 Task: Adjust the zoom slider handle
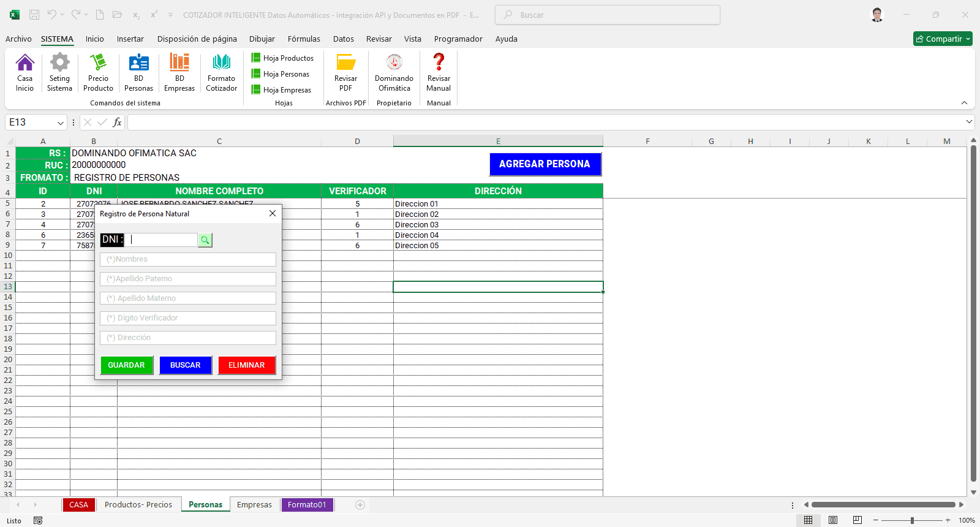pyautogui.click(x=912, y=520)
